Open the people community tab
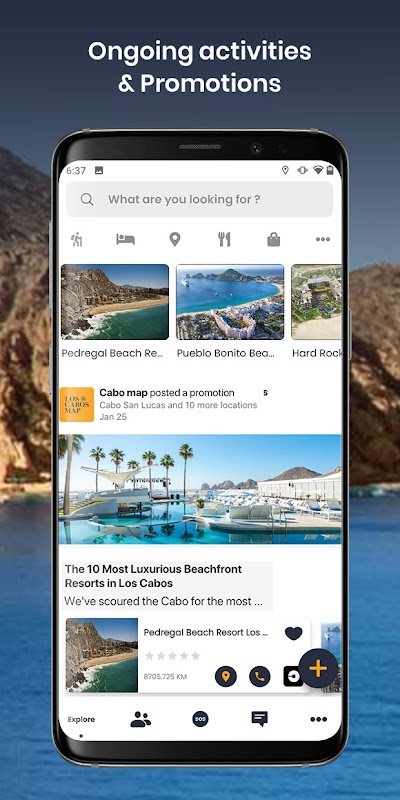This screenshot has width=400, height=800. tap(141, 719)
